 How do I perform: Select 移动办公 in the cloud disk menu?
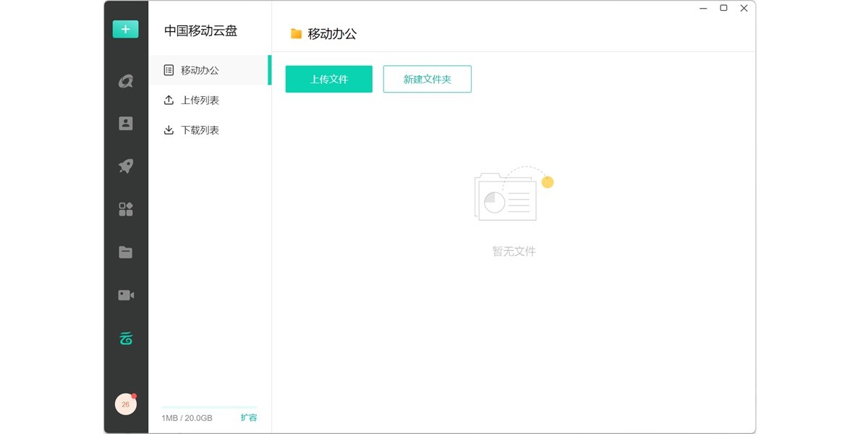point(200,70)
